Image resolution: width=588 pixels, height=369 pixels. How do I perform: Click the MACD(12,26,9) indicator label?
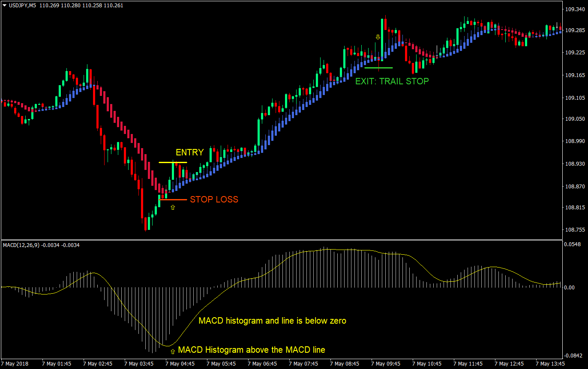[x=21, y=245]
